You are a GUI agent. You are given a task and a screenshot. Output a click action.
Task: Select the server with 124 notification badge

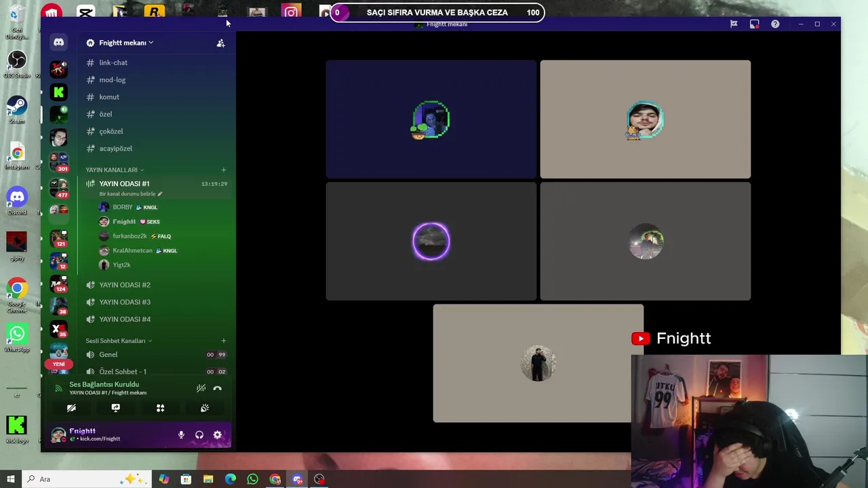[59, 283]
